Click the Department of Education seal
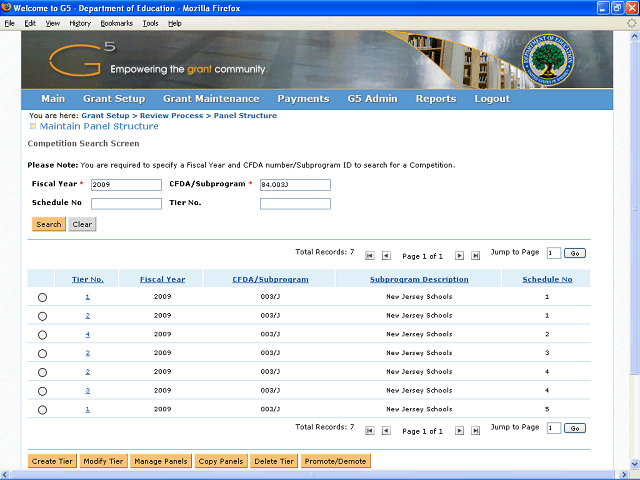Viewport: 640px width, 480px height. coord(548,59)
